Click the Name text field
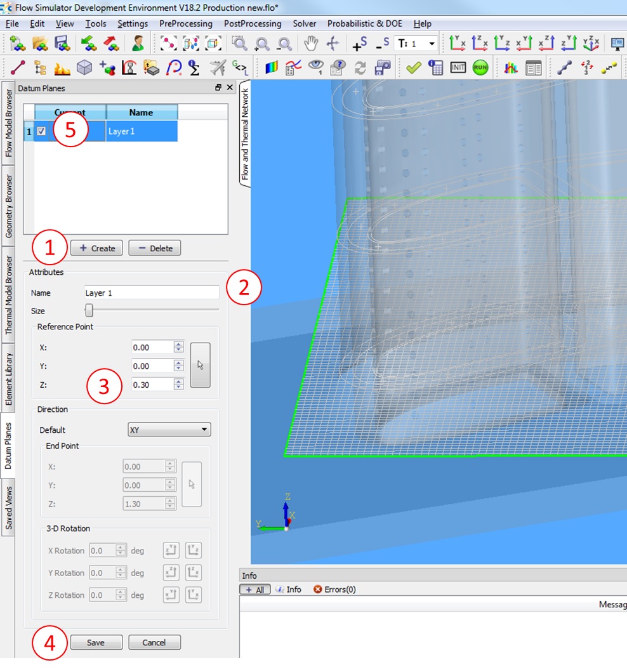This screenshot has width=627, height=672. (x=152, y=293)
